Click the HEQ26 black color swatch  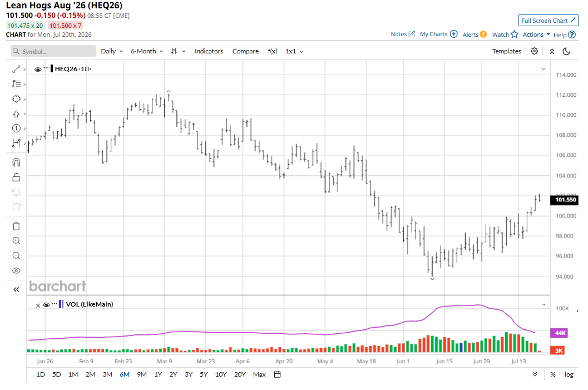tap(52, 68)
